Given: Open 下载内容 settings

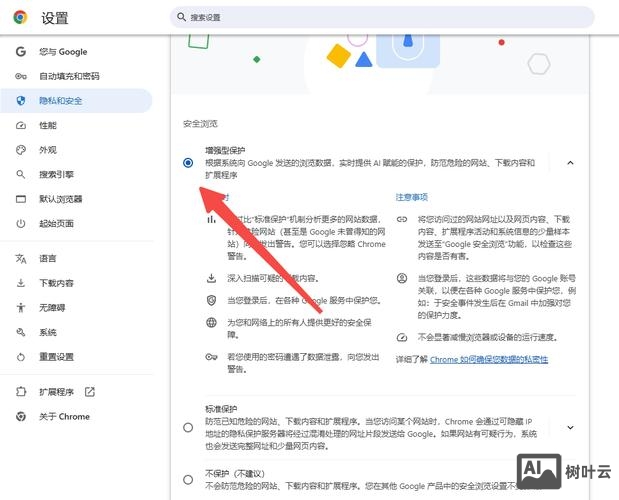Looking at the screenshot, I should tap(56, 283).
